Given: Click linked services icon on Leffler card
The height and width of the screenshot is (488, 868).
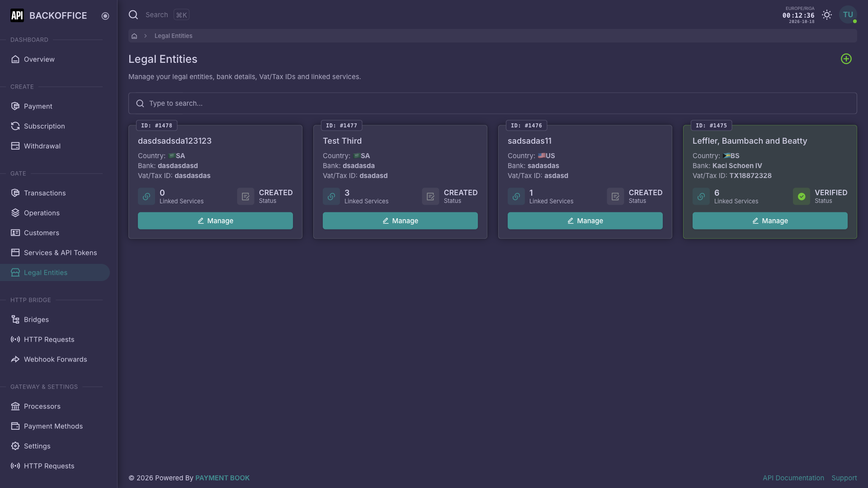Looking at the screenshot, I should [x=701, y=197].
